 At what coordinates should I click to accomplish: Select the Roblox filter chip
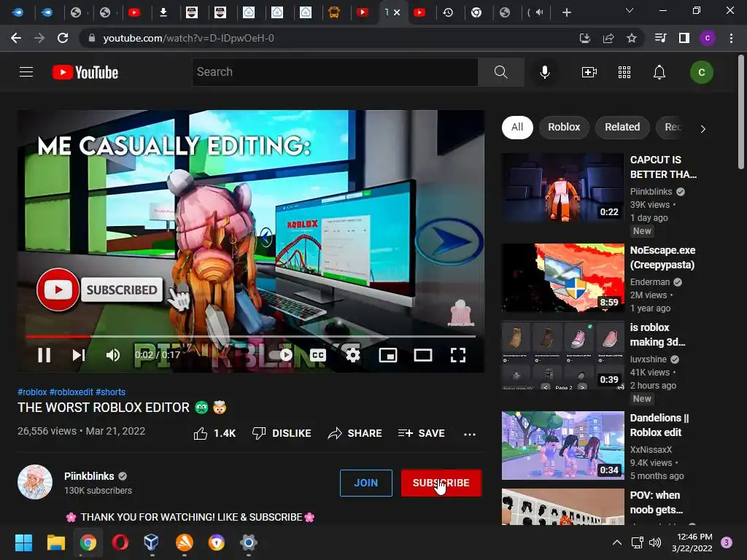[564, 127]
